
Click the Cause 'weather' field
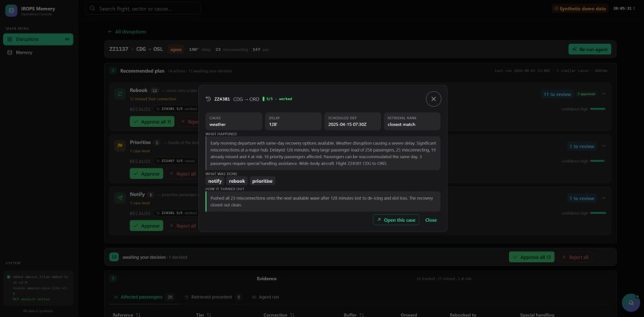click(233, 121)
